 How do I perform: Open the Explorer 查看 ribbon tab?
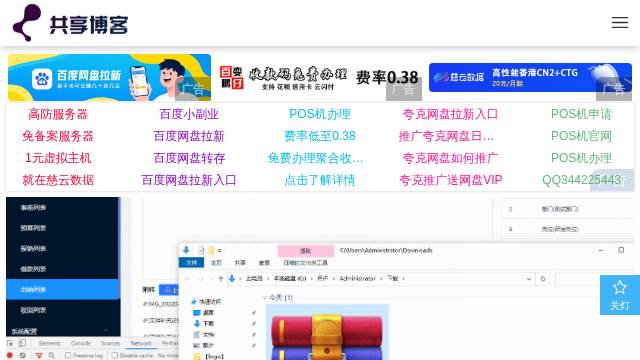pos(264,262)
